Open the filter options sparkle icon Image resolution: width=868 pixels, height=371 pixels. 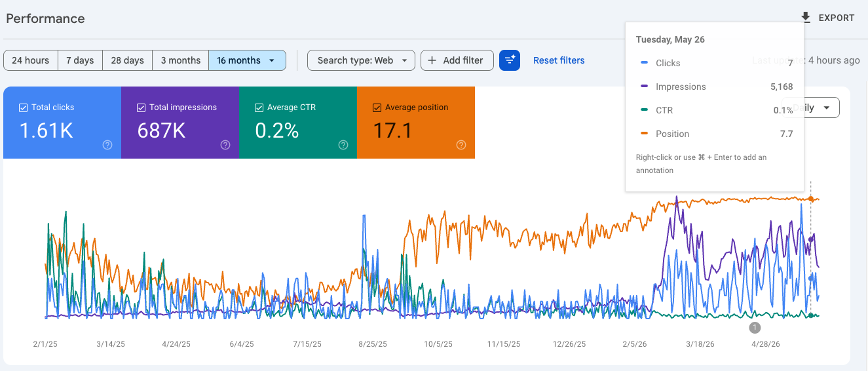pyautogui.click(x=510, y=60)
